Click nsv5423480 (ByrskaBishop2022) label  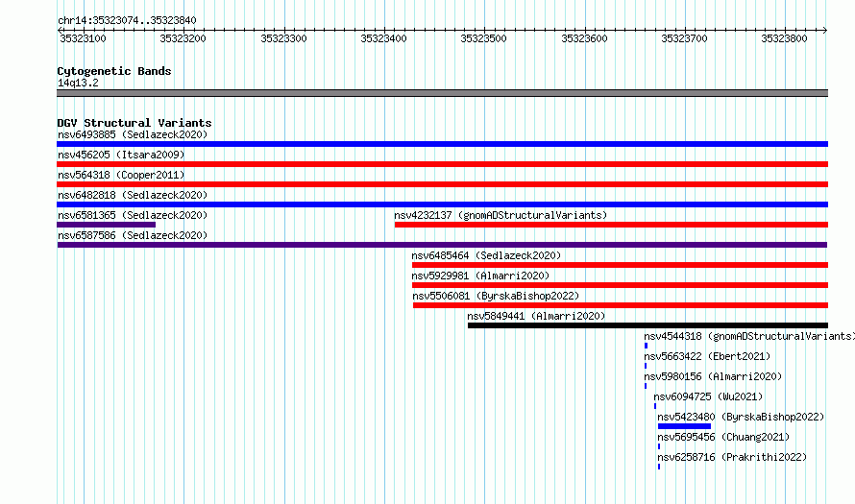coord(741,417)
